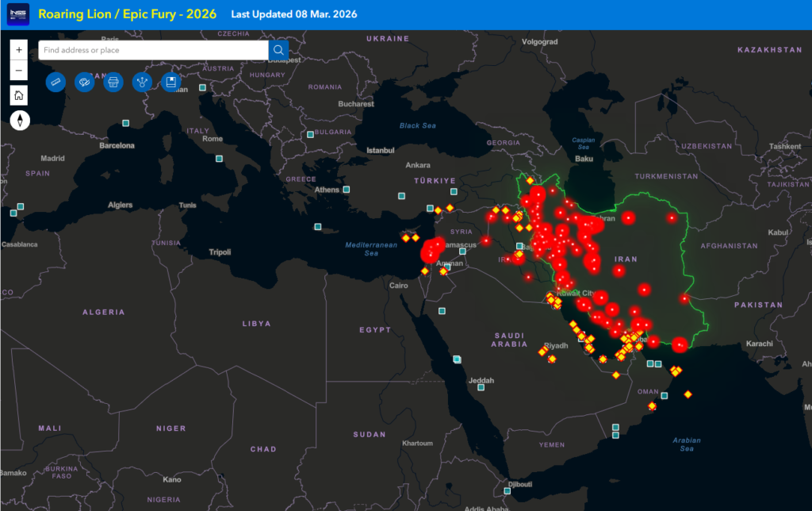The height and width of the screenshot is (511, 812).
Task: Click the zoom out minus button
Action: [x=20, y=71]
